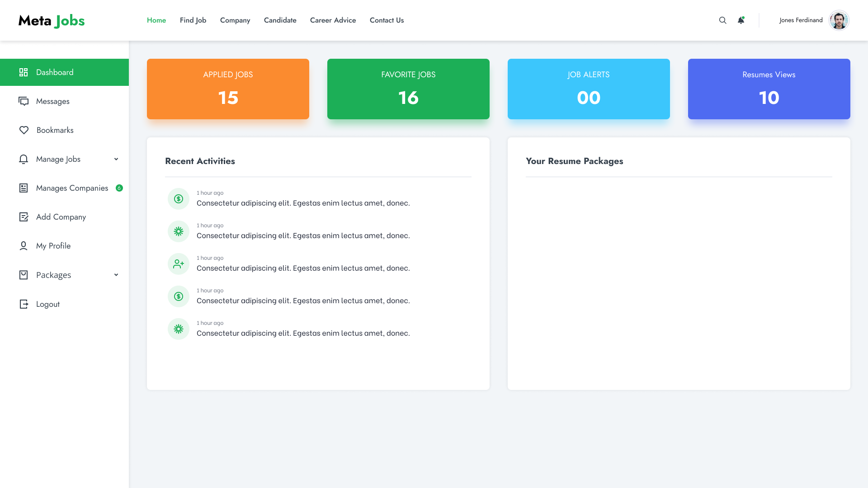Image resolution: width=868 pixels, height=488 pixels.
Task: Expand the Packages submenu
Action: pos(116,275)
